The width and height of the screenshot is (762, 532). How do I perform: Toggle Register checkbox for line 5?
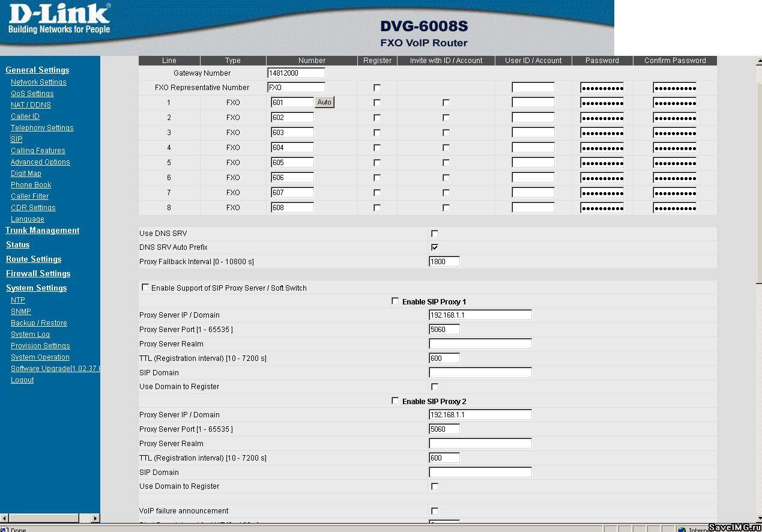tap(377, 163)
